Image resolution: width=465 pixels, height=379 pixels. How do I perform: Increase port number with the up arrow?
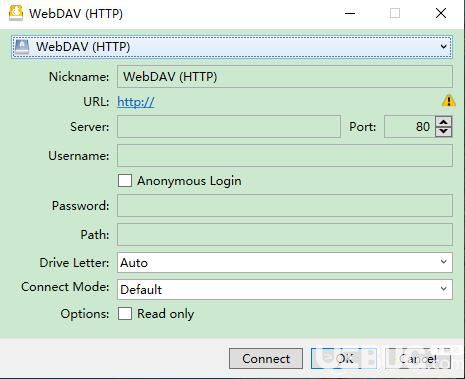[x=443, y=122]
